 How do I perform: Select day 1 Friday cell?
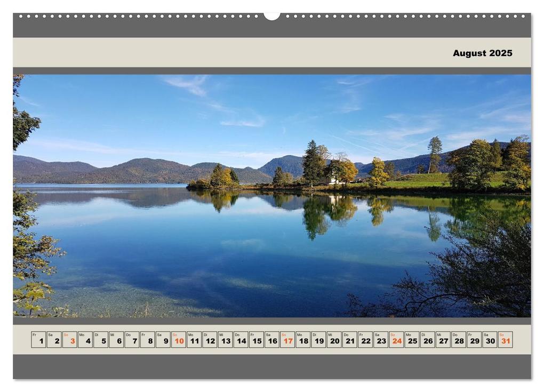[x=38, y=340]
